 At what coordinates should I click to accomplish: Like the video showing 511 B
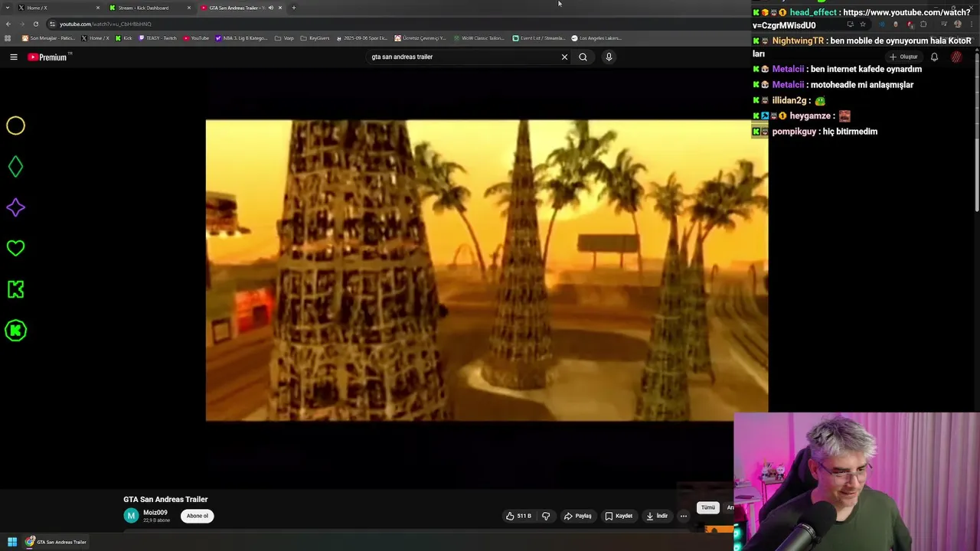518,516
